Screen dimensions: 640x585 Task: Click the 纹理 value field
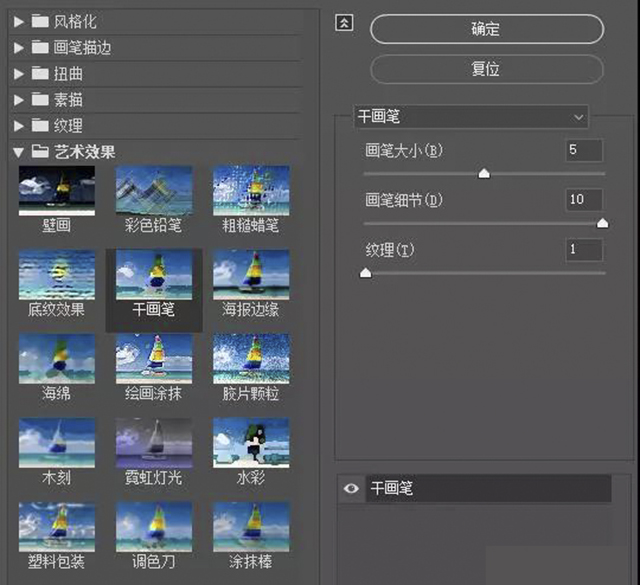pyautogui.click(x=584, y=249)
